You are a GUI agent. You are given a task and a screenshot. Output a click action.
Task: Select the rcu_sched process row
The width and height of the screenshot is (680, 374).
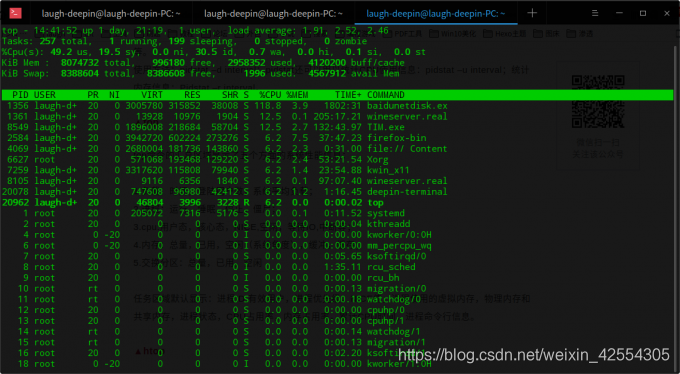point(337,267)
